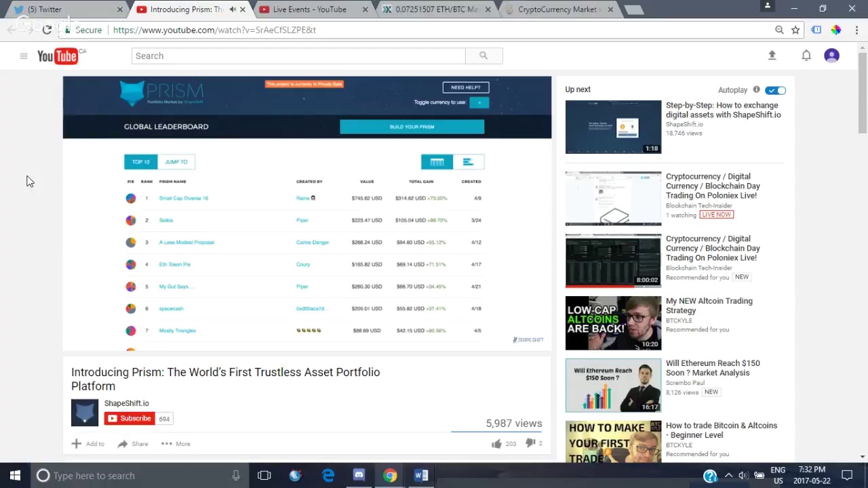
Task: Expand the More options under the video
Action: click(x=176, y=444)
